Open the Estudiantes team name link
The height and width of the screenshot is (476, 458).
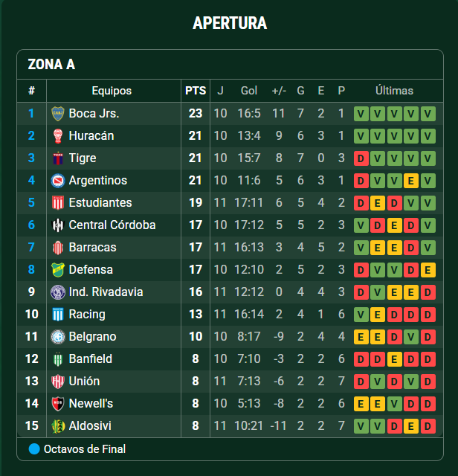tap(100, 203)
